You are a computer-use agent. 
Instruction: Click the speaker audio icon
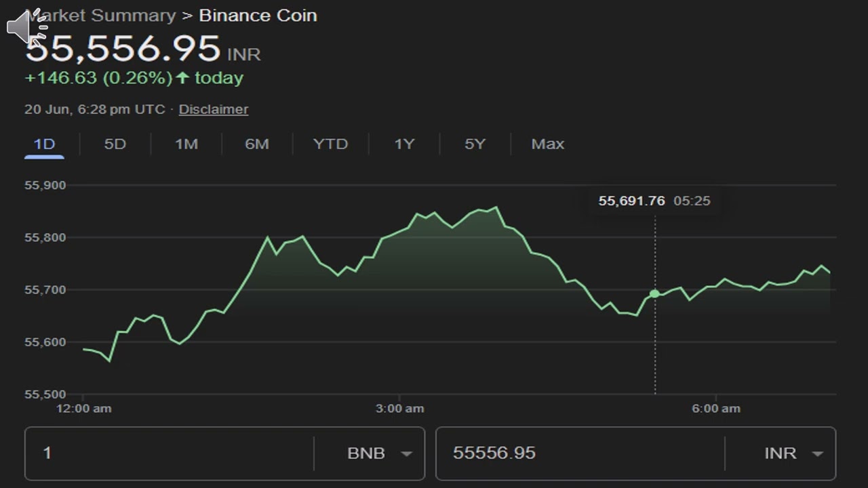point(27,27)
